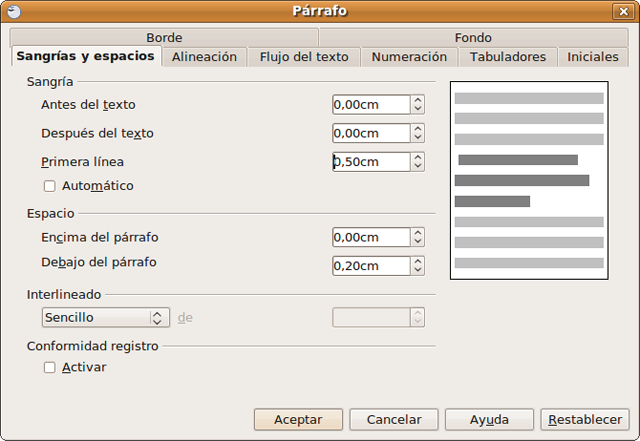Check the Activar register conformity box
This screenshot has height=441, width=640.
49,367
